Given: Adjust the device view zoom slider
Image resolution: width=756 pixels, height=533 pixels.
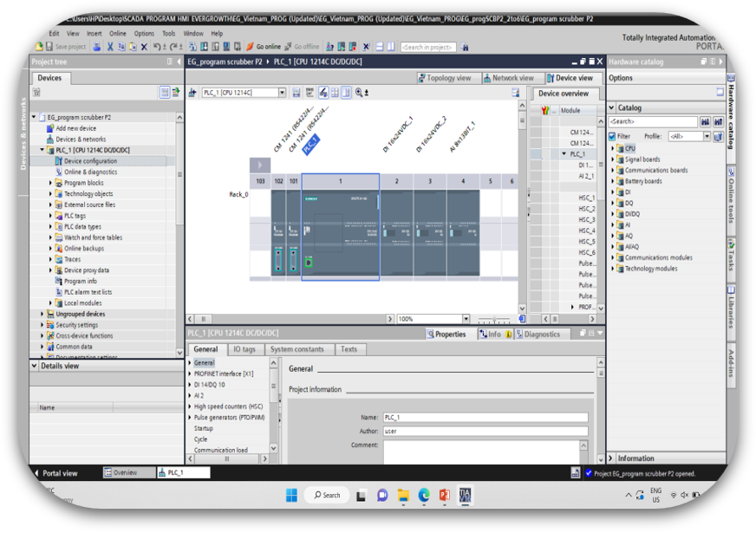Looking at the screenshot, I should tap(493, 319).
